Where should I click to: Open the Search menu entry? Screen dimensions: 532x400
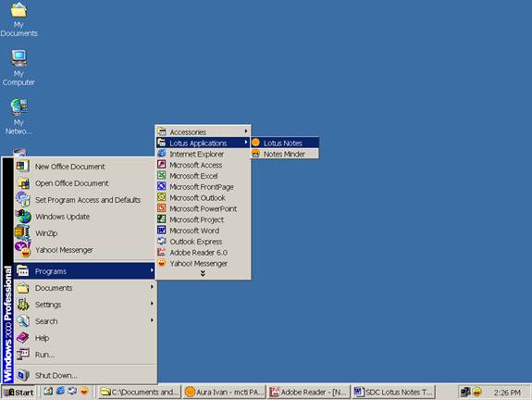click(84, 321)
